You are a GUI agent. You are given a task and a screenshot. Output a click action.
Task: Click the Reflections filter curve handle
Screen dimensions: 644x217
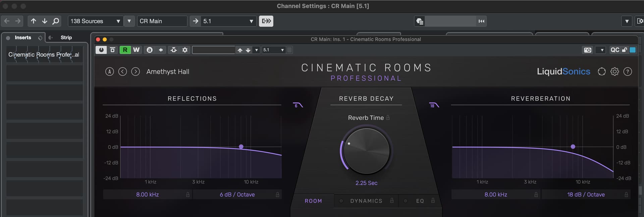point(241,147)
